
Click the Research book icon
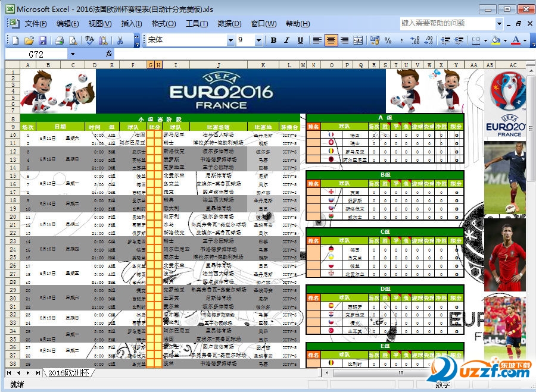coord(103,40)
